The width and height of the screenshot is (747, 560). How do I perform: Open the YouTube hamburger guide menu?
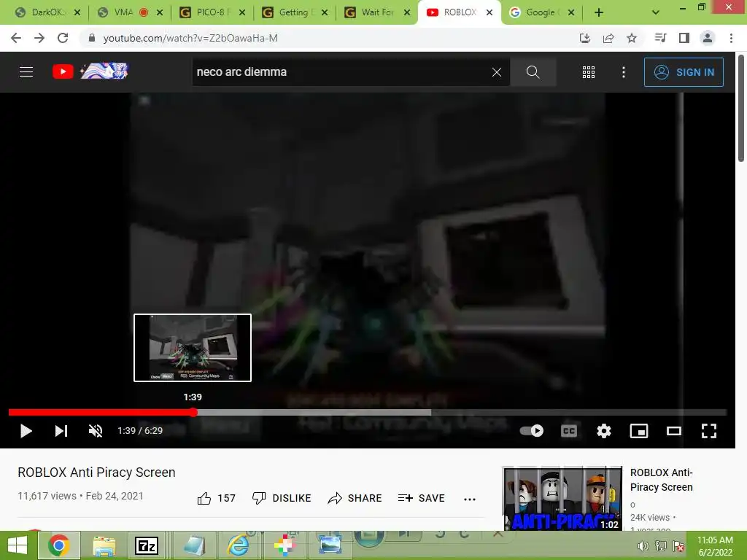(26, 72)
